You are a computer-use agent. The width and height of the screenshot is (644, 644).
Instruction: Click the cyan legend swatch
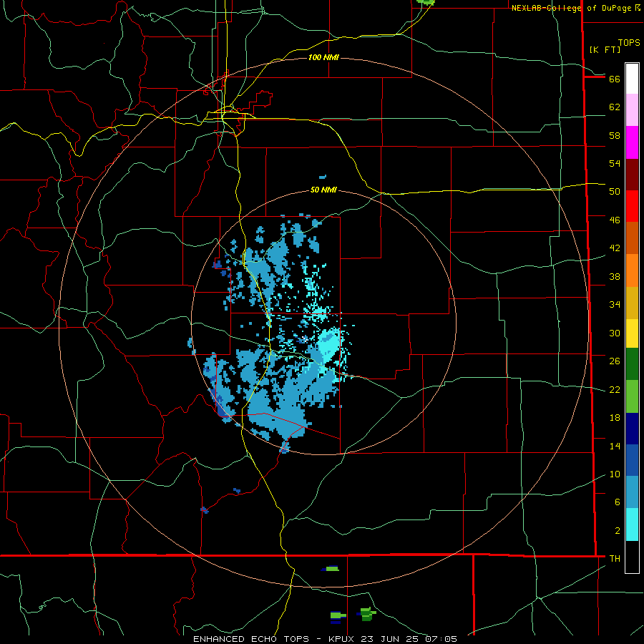(x=632, y=525)
